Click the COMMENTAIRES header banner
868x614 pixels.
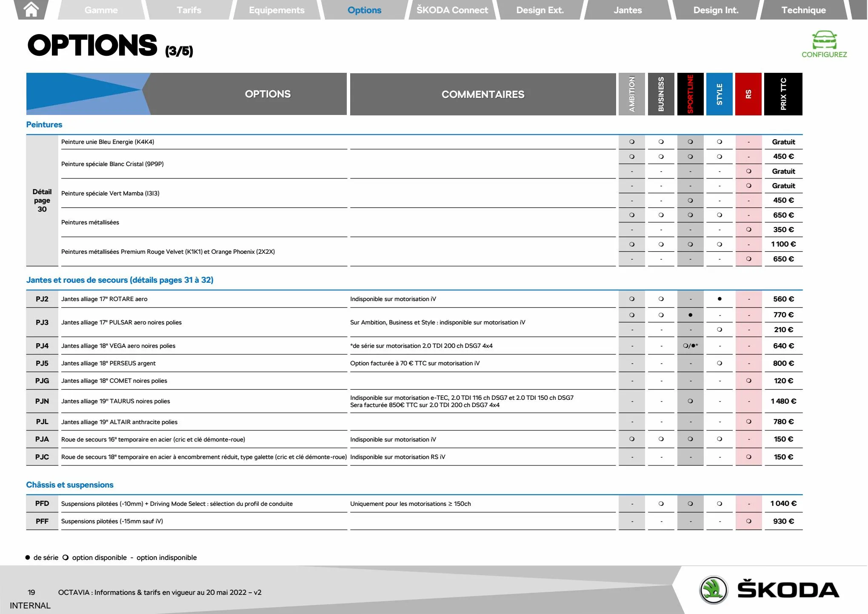coord(483,94)
